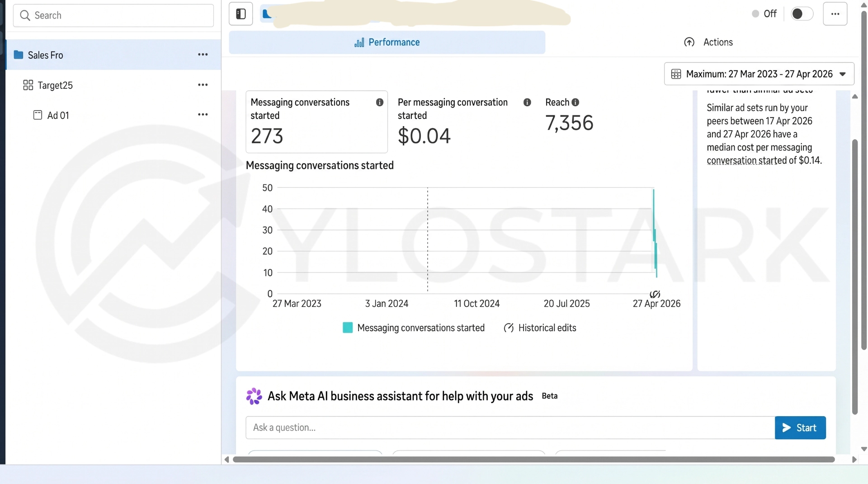
Task: Click the Meta AI assistant sparkle icon
Action: [254, 396]
